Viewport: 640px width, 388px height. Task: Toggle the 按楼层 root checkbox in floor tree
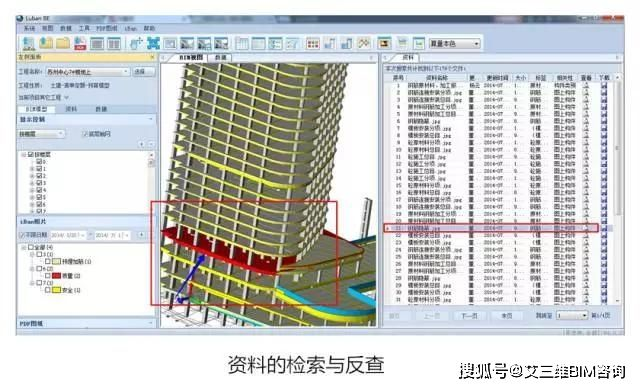click(x=30, y=155)
